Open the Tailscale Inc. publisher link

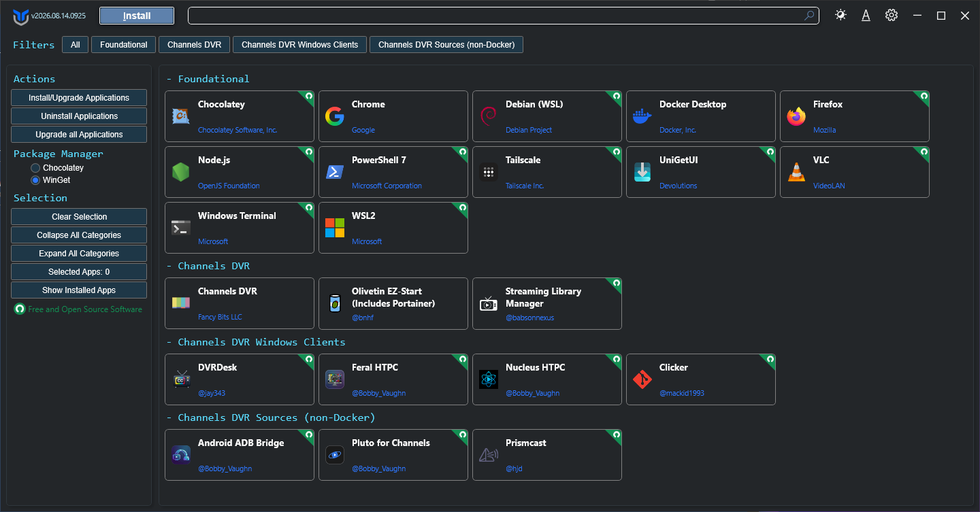525,186
